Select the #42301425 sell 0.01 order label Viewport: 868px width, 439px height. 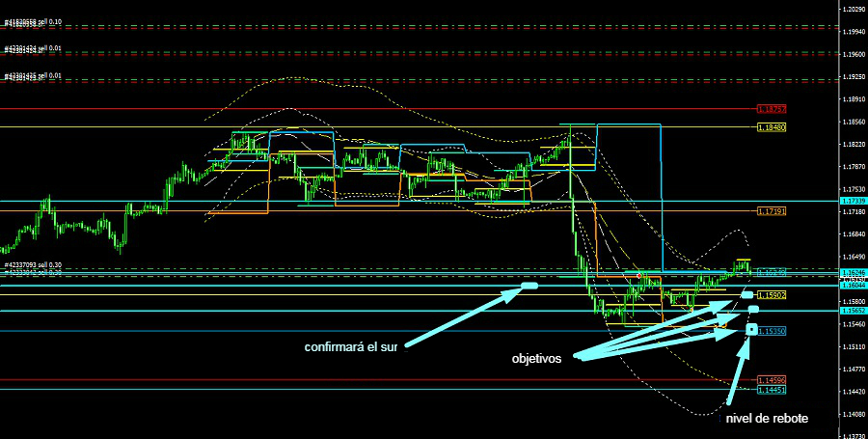(33, 75)
